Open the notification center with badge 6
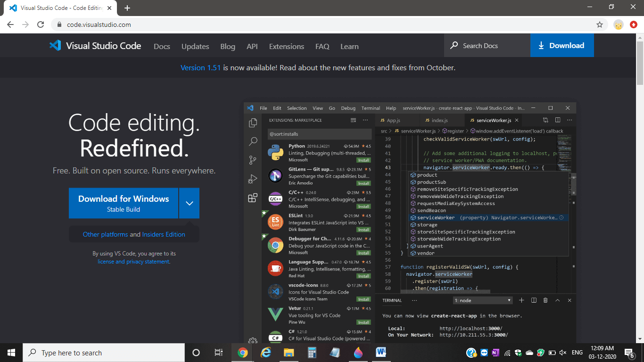 pos(629,353)
